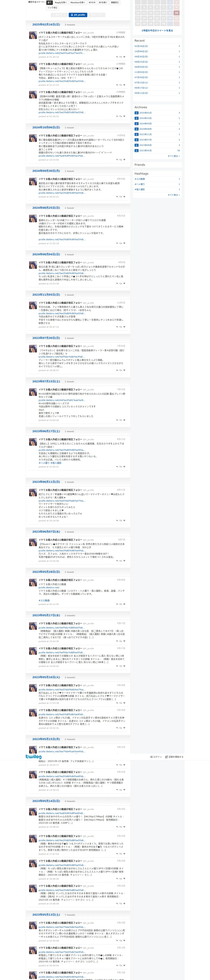Select the @h_pcolle tab button
The image size is (210, 980).
(78, 15)
